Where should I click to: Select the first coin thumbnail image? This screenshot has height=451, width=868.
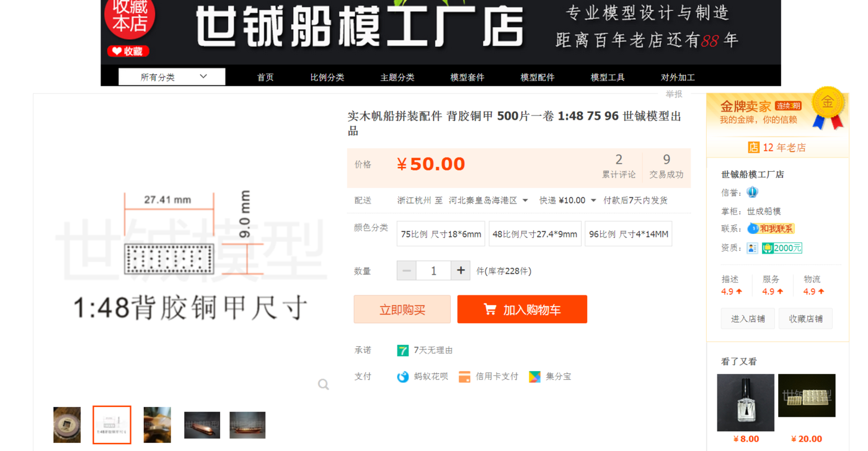click(67, 425)
